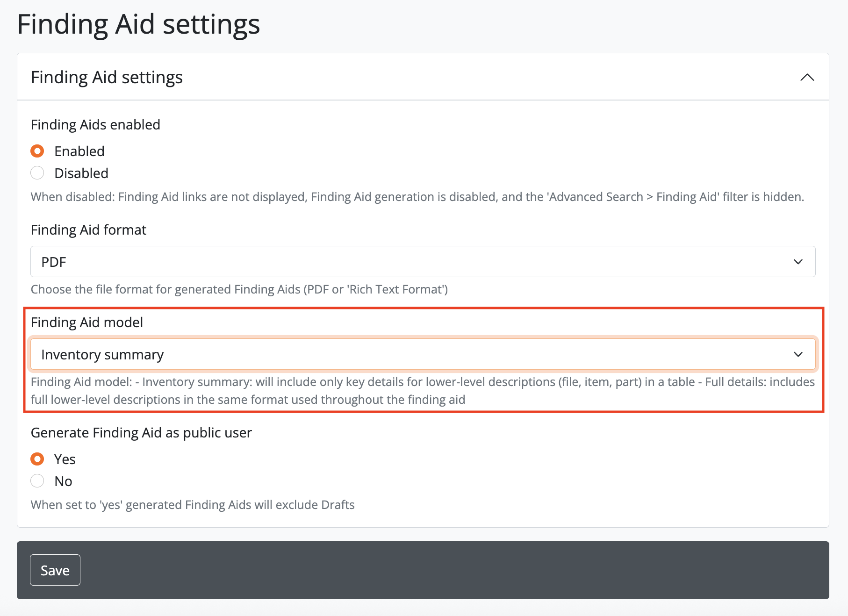Click the 'Finding Aid format' field label
Viewport: 848px width, 616px height.
(88, 230)
